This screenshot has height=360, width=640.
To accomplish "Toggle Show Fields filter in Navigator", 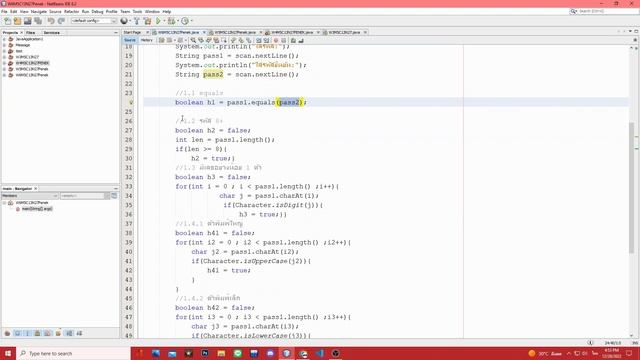I will point(18,333).
